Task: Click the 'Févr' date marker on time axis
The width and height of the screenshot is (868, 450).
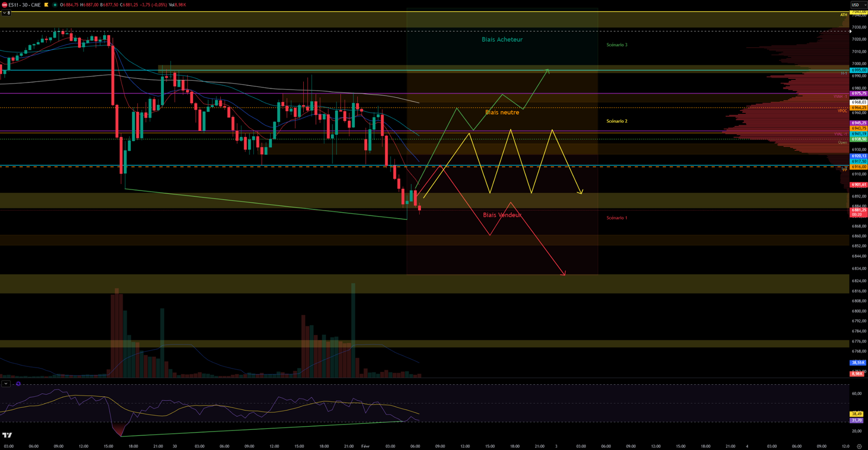Action: click(x=365, y=446)
